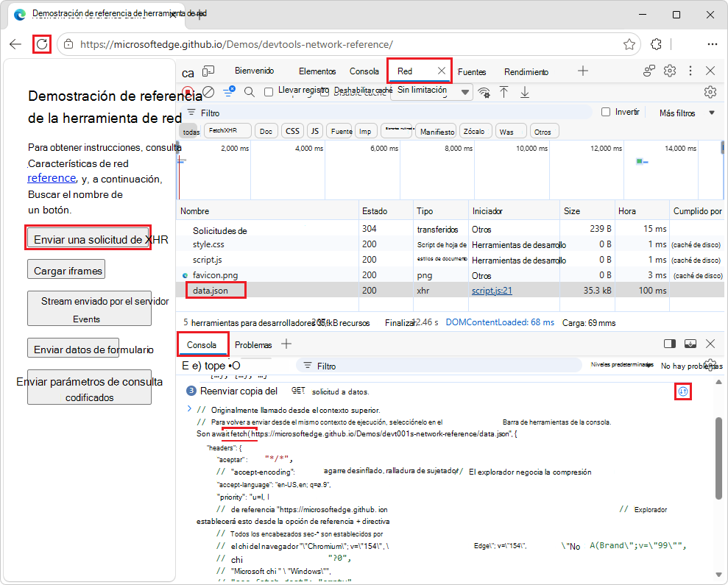Open console settings gear icon
This screenshot has height=585, width=728.
click(x=710, y=365)
